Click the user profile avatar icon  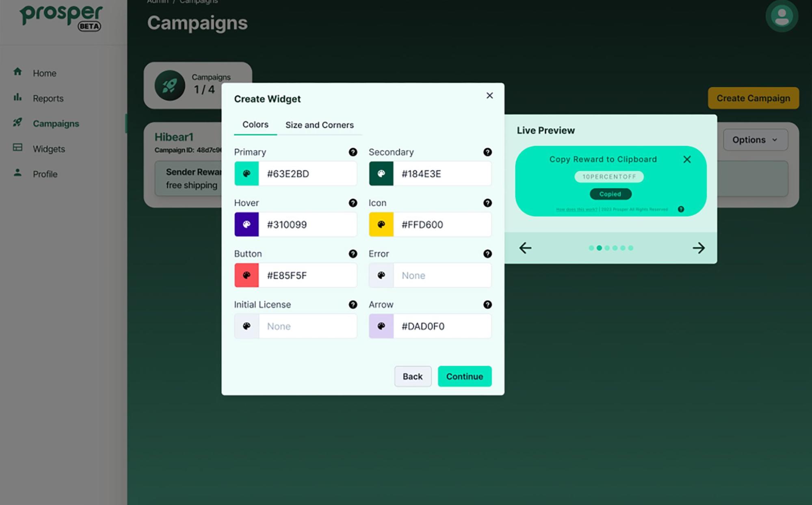[782, 16]
